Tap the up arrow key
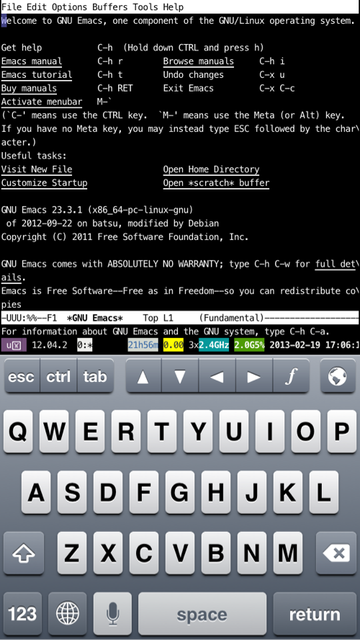 (x=143, y=376)
